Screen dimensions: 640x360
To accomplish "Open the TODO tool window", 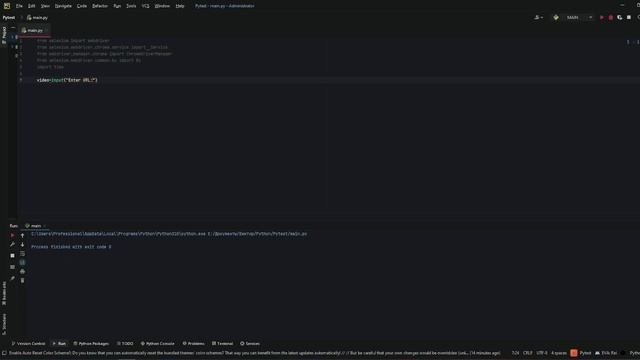I will [x=125, y=344].
